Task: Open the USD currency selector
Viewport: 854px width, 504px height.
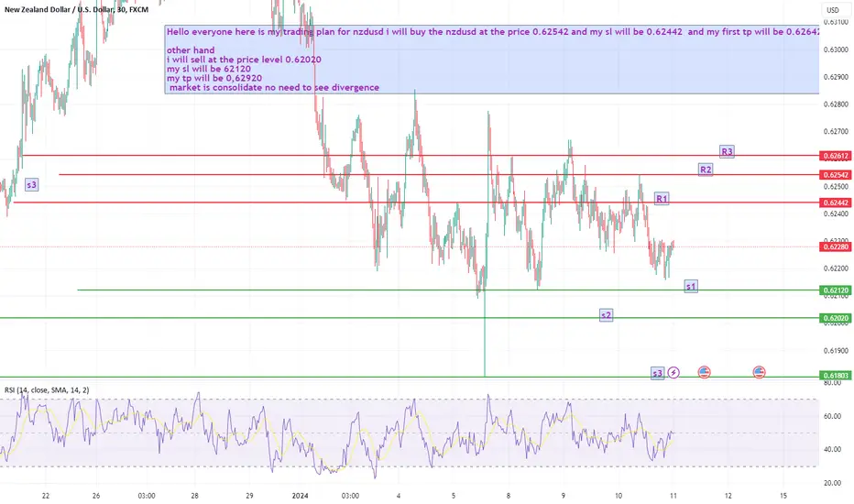Action: 833,10
